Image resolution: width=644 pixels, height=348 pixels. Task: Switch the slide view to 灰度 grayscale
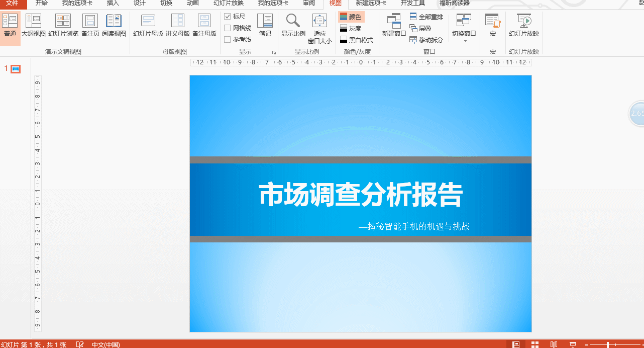point(352,28)
